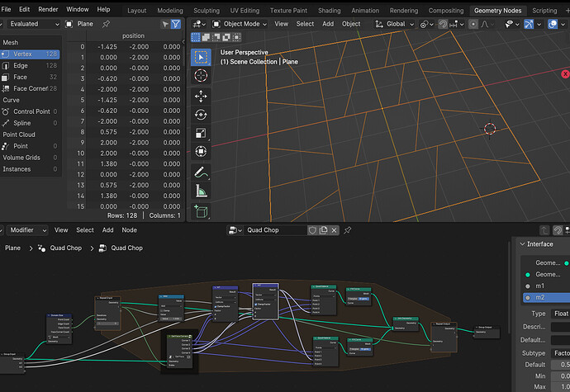Select the Scale tool
This screenshot has height=392, width=570.
[201, 134]
